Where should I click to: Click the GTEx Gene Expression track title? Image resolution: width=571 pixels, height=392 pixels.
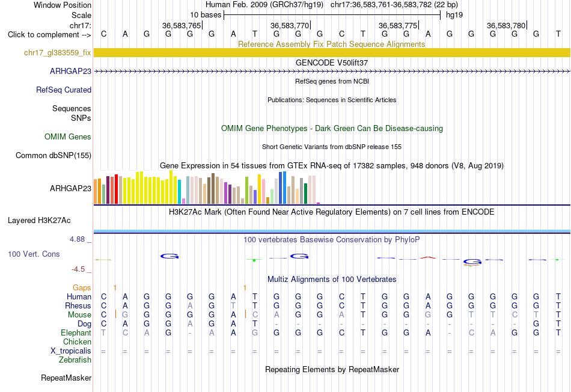[332, 166]
